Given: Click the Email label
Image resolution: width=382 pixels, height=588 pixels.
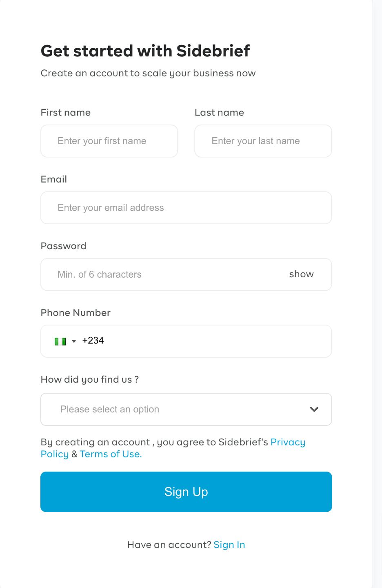Looking at the screenshot, I should pyautogui.click(x=54, y=179).
